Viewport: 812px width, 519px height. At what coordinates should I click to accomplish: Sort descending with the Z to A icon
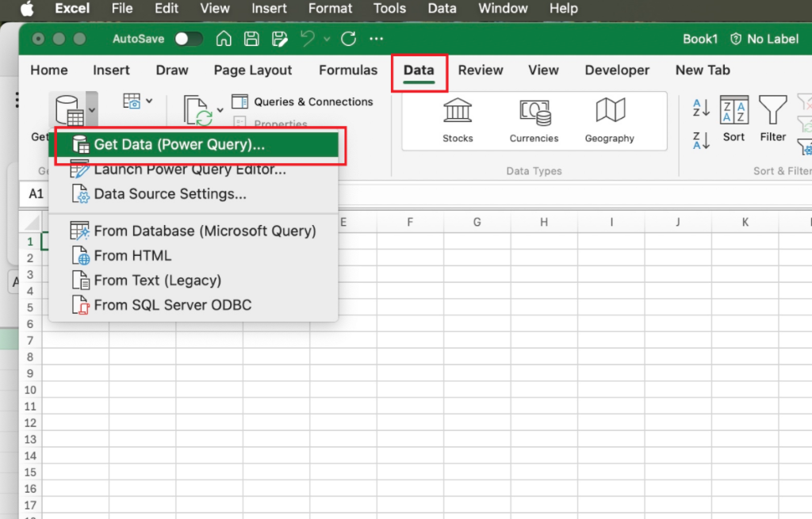click(x=701, y=141)
